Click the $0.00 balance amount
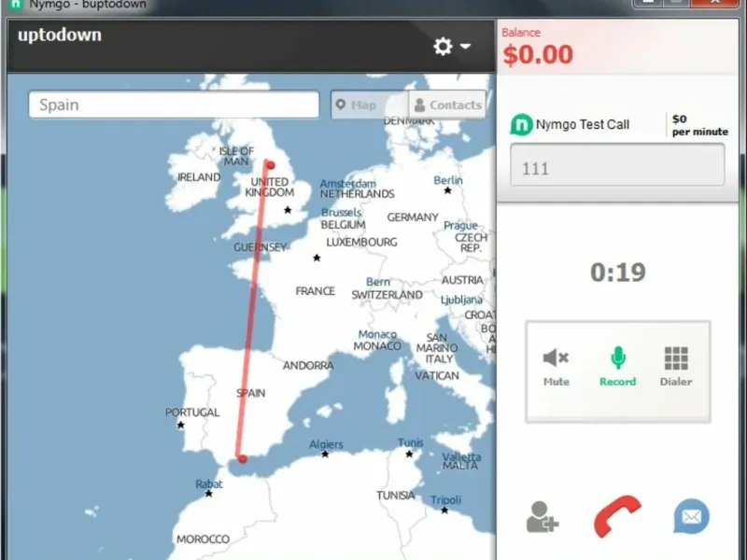 click(x=538, y=54)
